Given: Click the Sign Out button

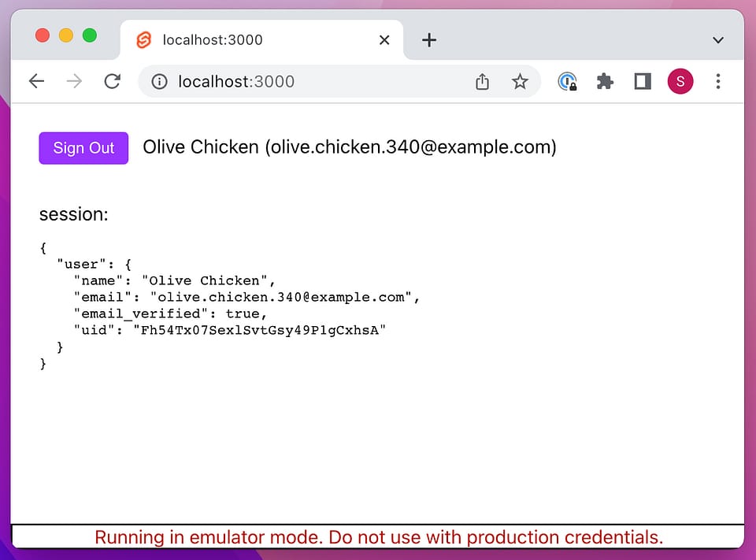Looking at the screenshot, I should [x=83, y=148].
